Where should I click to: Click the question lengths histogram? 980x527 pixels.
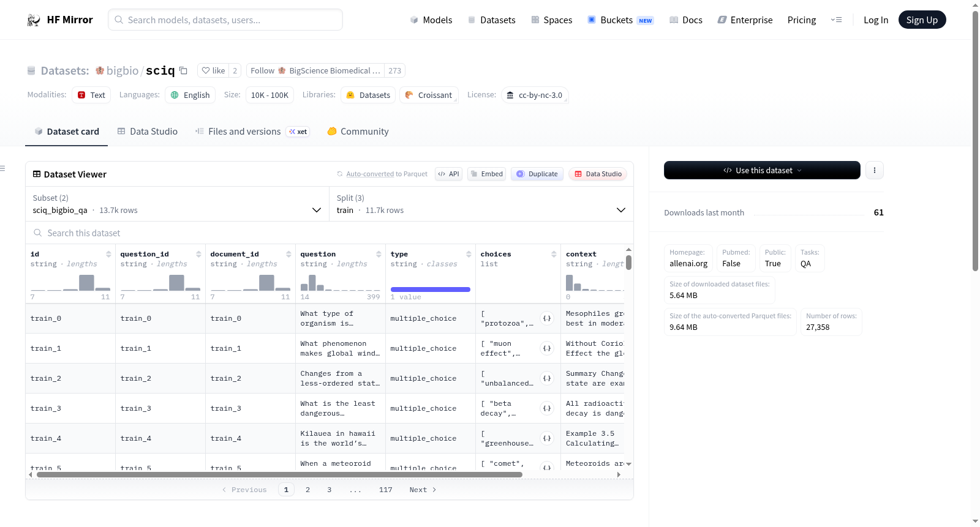[341, 283]
